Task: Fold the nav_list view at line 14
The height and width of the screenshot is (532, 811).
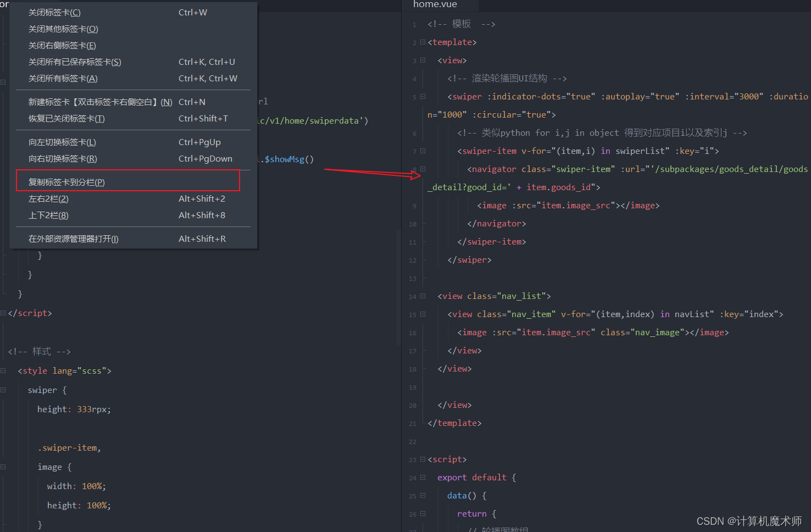Action: tap(423, 296)
